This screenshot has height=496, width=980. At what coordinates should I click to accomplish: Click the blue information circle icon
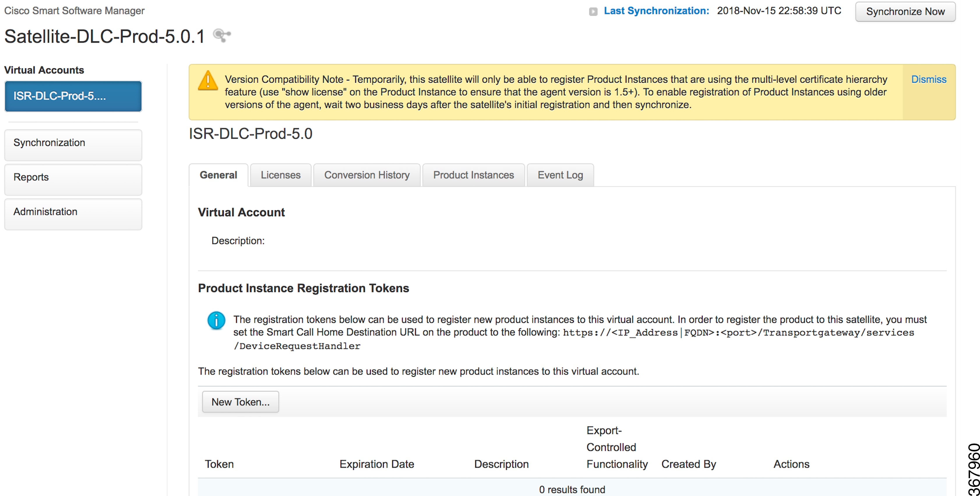[x=216, y=320]
